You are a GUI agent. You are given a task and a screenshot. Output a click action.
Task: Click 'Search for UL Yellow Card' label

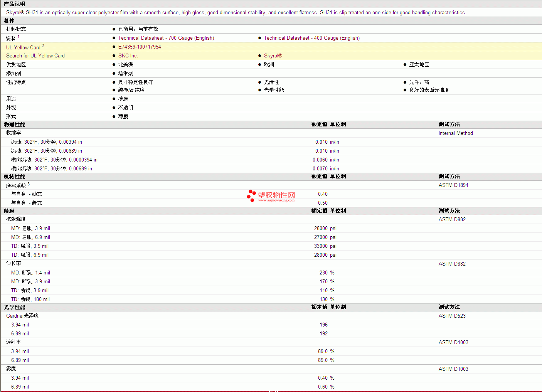point(35,56)
